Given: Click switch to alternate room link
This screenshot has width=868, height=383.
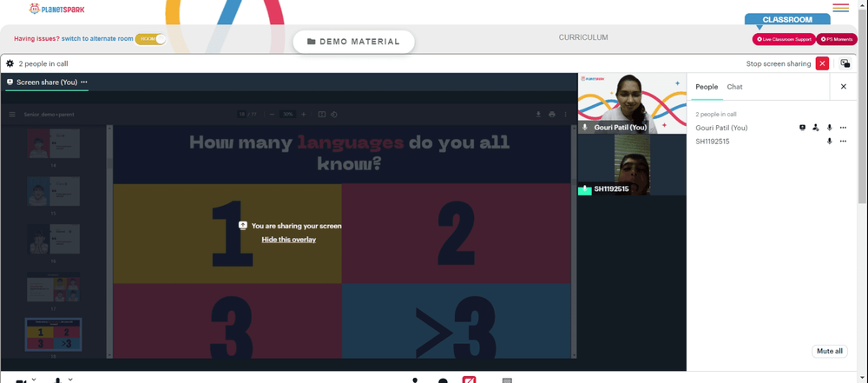Looking at the screenshot, I should [97, 39].
